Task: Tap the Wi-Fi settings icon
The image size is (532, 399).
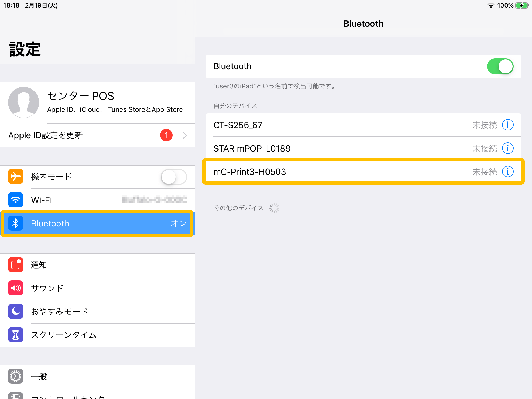Action: tap(16, 200)
